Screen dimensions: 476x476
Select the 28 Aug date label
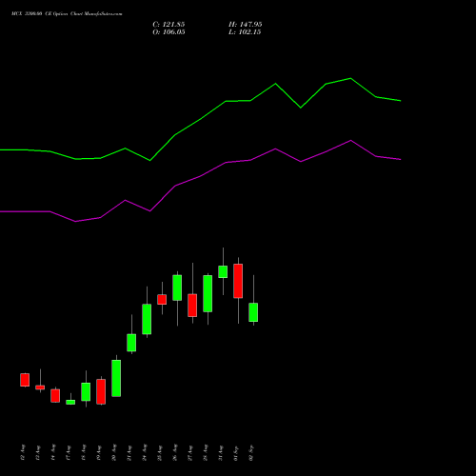[x=206, y=453]
